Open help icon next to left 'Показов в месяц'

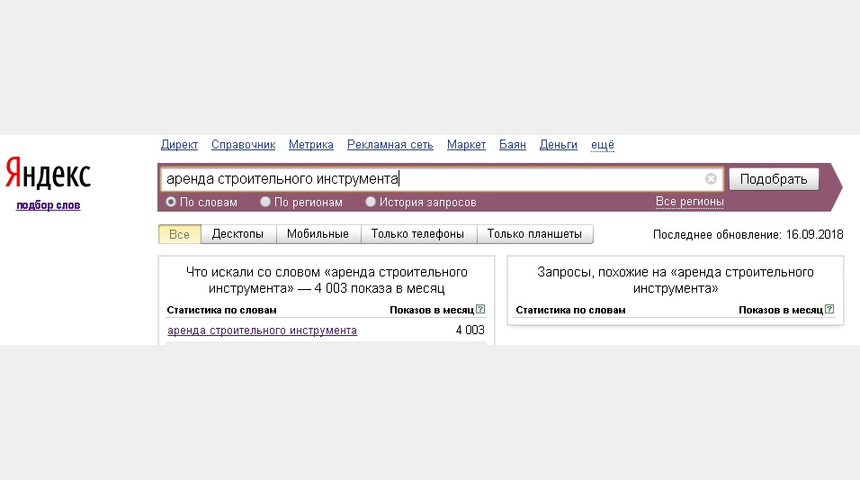click(x=480, y=309)
